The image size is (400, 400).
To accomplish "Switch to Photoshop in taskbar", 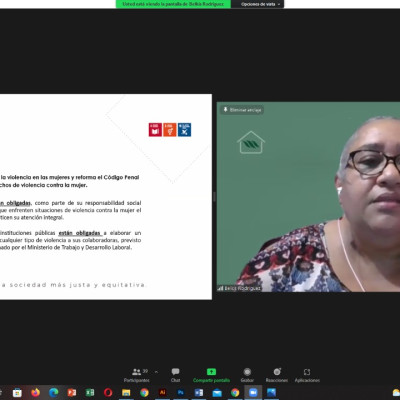I will [181, 393].
